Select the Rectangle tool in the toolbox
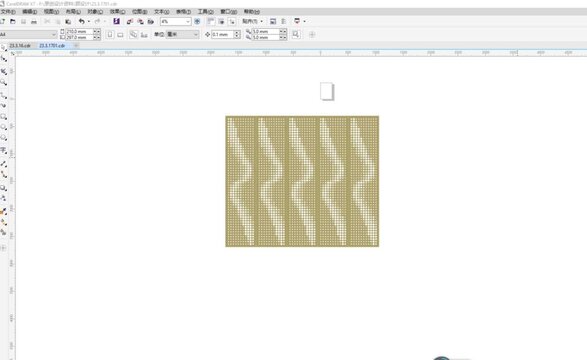This screenshot has height=360, width=587. [4, 117]
